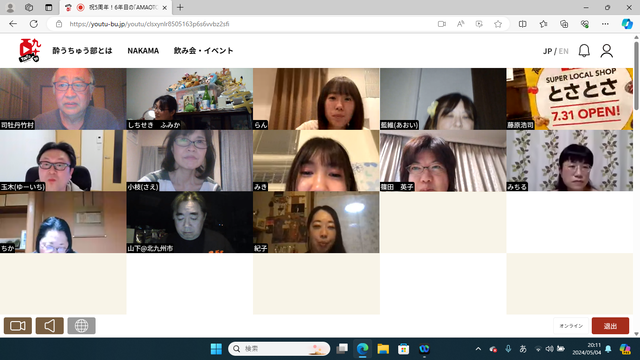This screenshot has height=360, width=640.
Task: Open 酔うちゅう部とは menu item
Action: click(82, 51)
